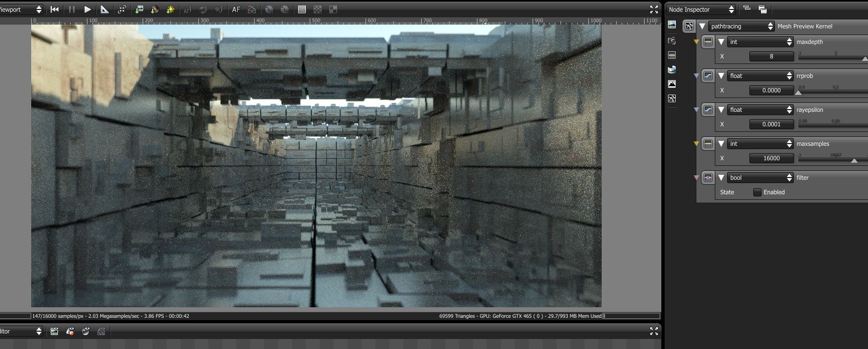Click the sun light icon with green arrow
Screen dimensions: 868x349
pos(170,9)
